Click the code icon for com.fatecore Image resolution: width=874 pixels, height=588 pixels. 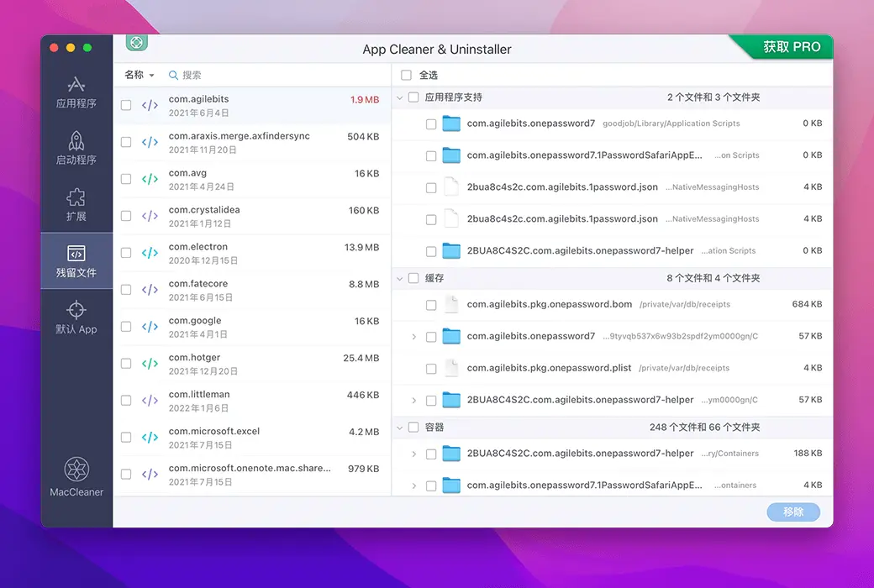click(x=150, y=290)
